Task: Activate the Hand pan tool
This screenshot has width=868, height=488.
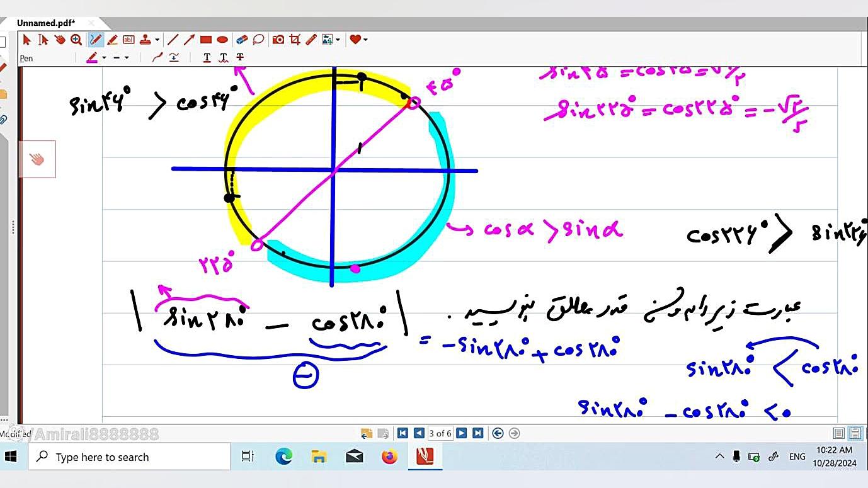Action: [x=60, y=40]
